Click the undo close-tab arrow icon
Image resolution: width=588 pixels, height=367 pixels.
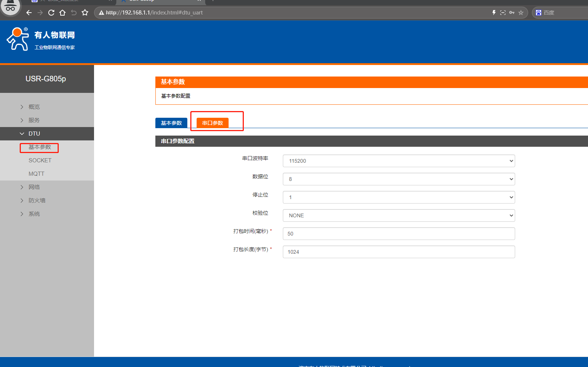74,13
